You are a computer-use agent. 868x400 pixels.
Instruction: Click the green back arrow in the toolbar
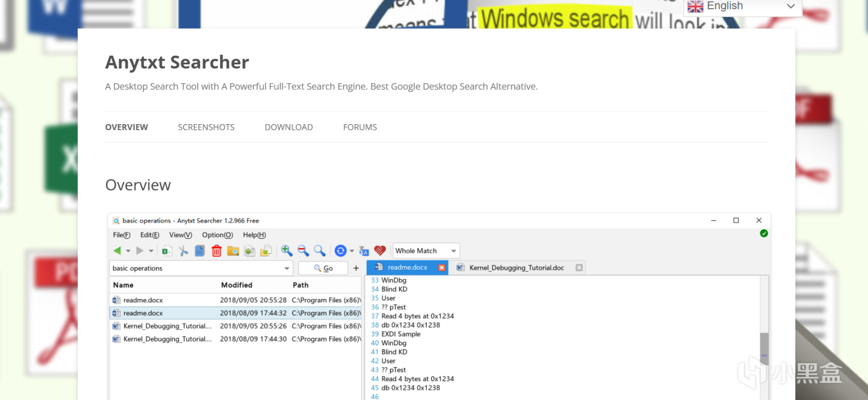coord(117,251)
